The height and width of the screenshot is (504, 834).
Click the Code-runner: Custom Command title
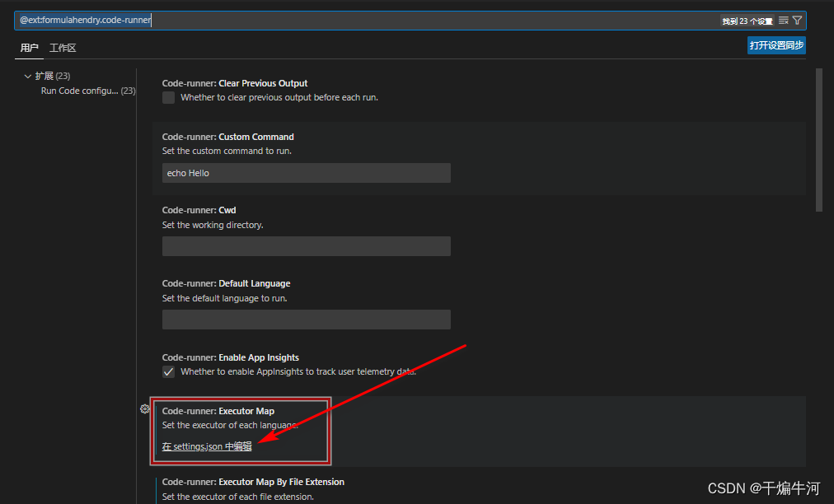tap(227, 138)
